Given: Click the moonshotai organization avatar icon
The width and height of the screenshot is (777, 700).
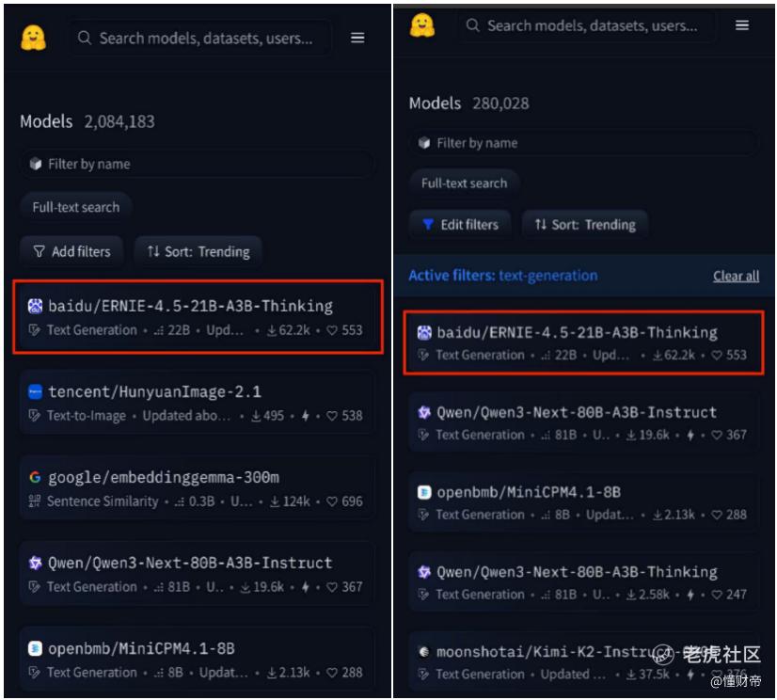Looking at the screenshot, I should [423, 651].
